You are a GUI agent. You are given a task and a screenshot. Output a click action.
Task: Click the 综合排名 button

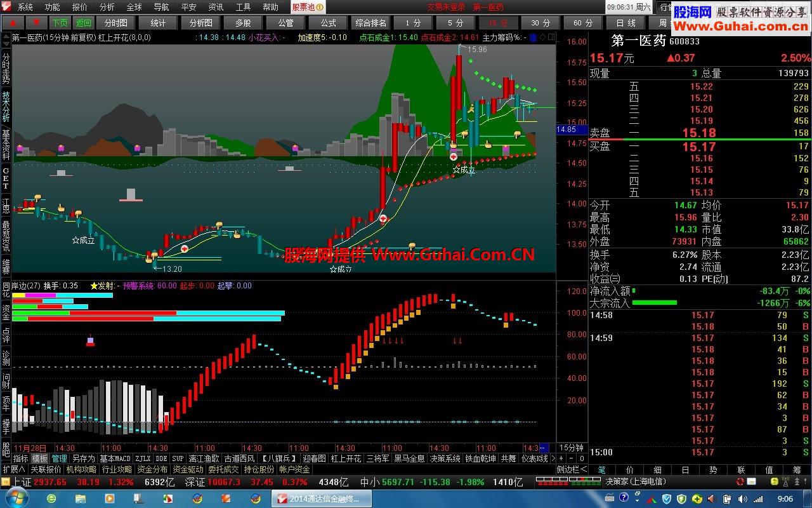point(371,22)
